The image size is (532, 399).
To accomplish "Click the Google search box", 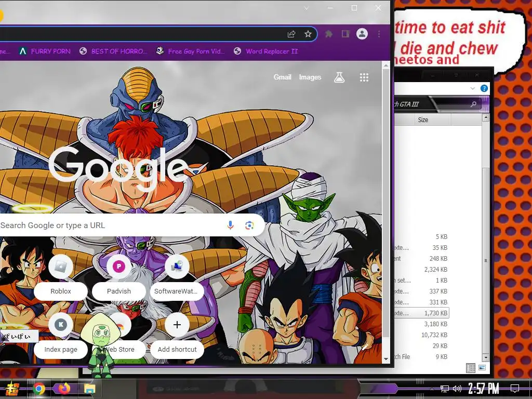I will pos(132,225).
